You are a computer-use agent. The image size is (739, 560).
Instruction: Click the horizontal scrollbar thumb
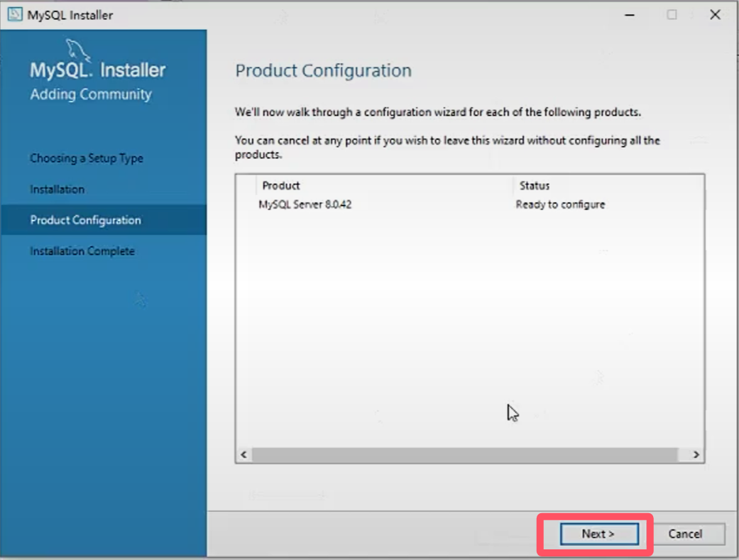(x=465, y=454)
